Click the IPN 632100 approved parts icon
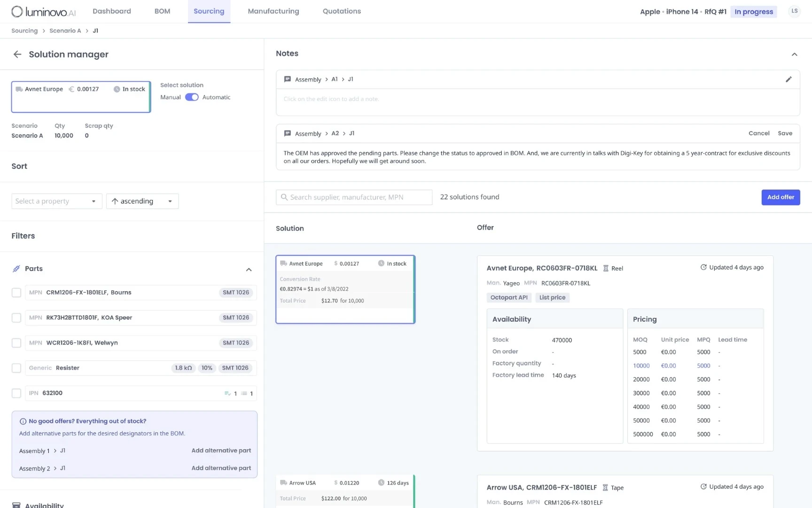 227,393
